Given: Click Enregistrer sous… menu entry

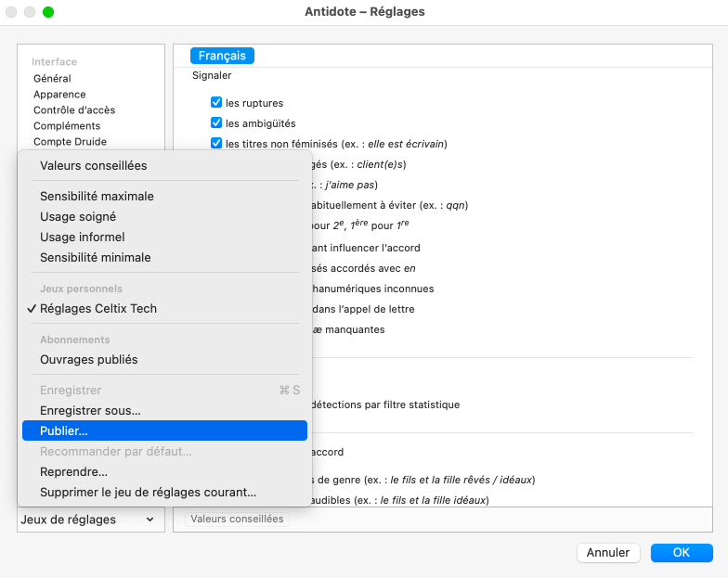Looking at the screenshot, I should (90, 410).
